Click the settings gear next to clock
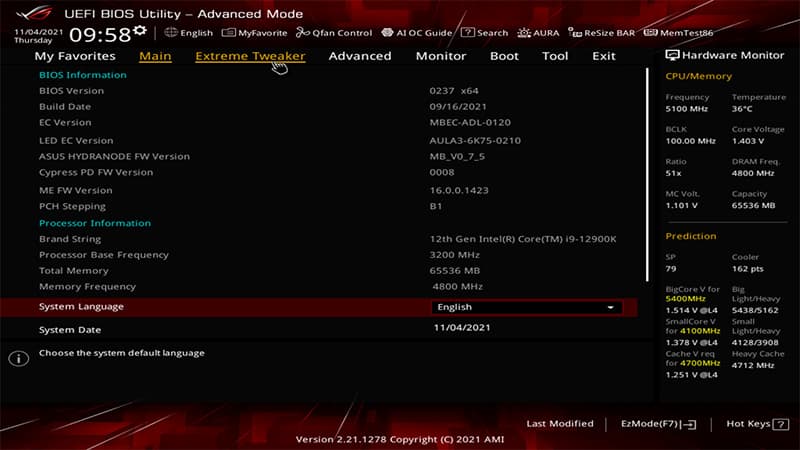The height and width of the screenshot is (450, 800). tap(140, 31)
